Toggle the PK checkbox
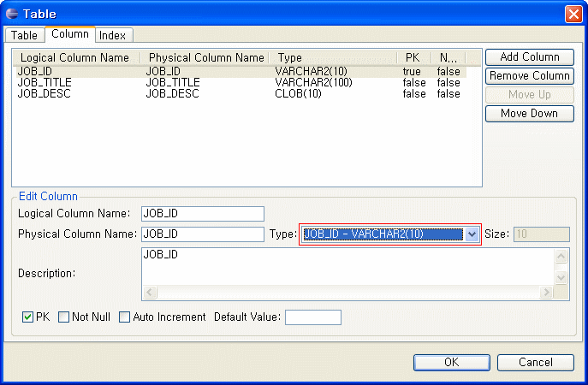This screenshot has width=588, height=385. (x=28, y=317)
